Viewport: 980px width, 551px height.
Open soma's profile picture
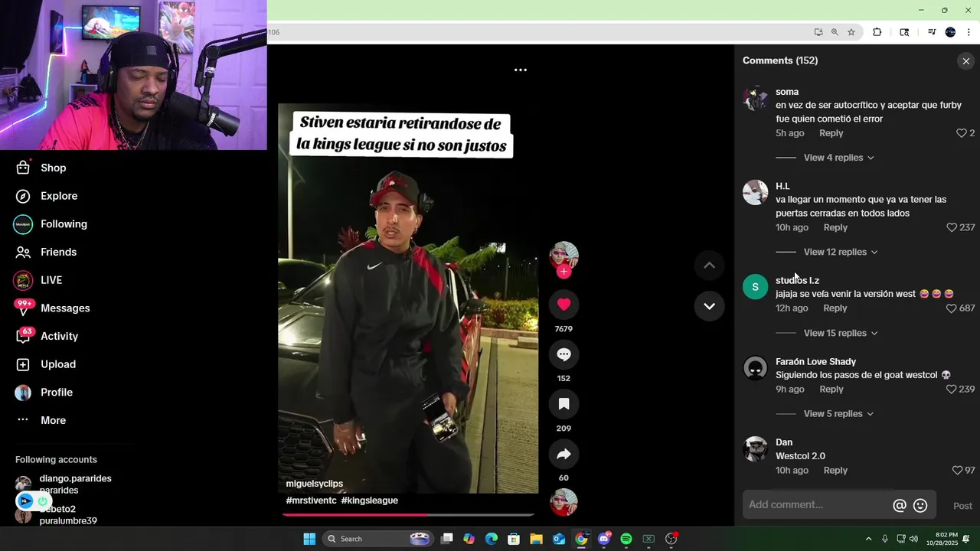pyautogui.click(x=756, y=99)
